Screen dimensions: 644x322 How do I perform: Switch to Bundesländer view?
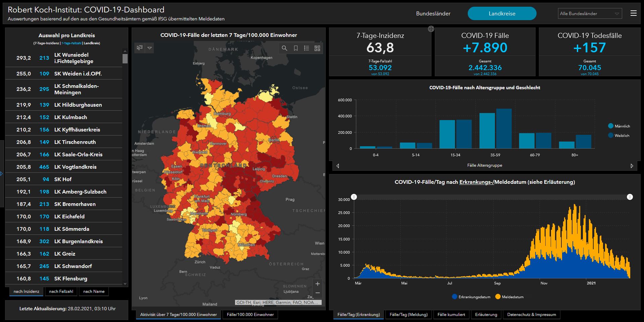point(433,14)
